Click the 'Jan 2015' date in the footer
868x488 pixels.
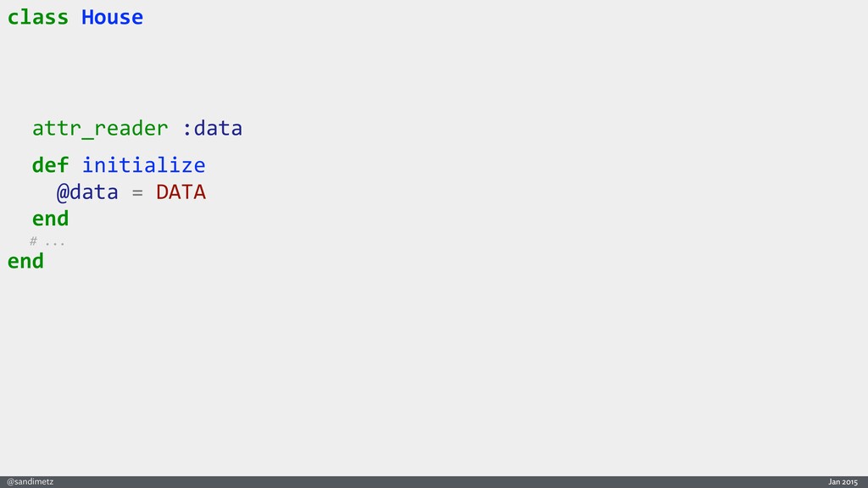pos(843,481)
